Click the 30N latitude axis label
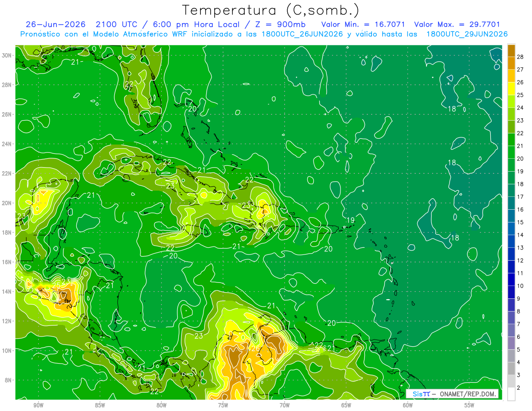 click(8, 55)
